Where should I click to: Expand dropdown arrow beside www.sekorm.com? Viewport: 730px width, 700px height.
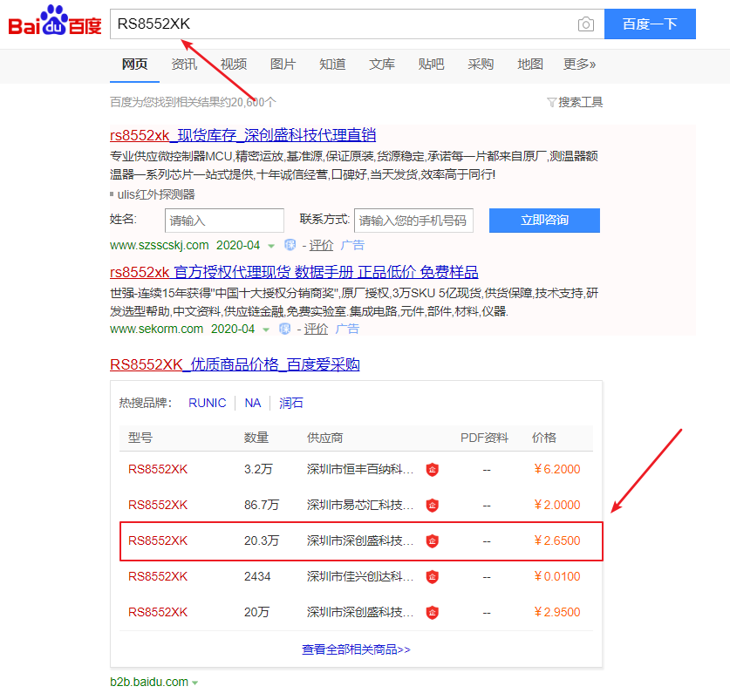pos(266,330)
